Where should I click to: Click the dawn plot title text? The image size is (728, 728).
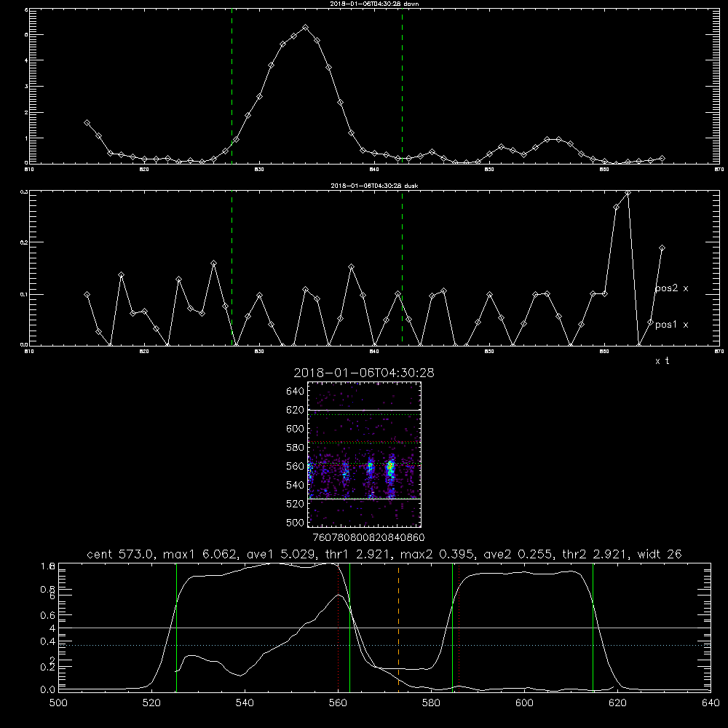[375, 4]
